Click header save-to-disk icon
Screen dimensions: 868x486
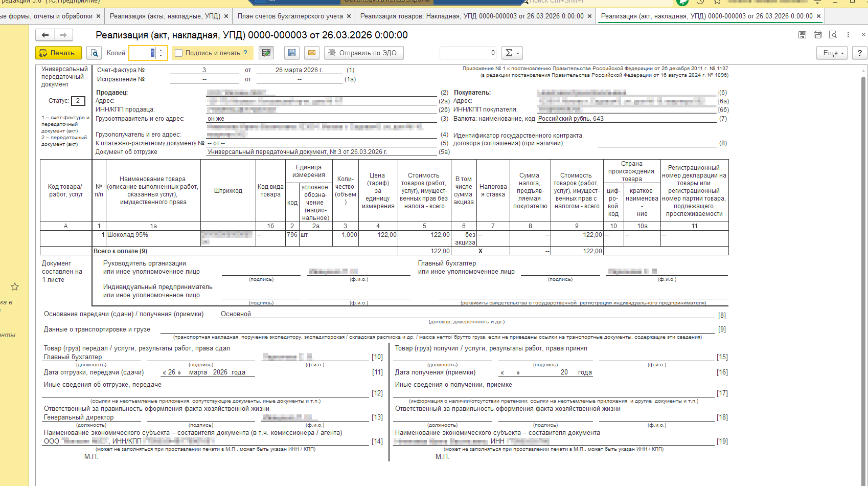click(802, 35)
